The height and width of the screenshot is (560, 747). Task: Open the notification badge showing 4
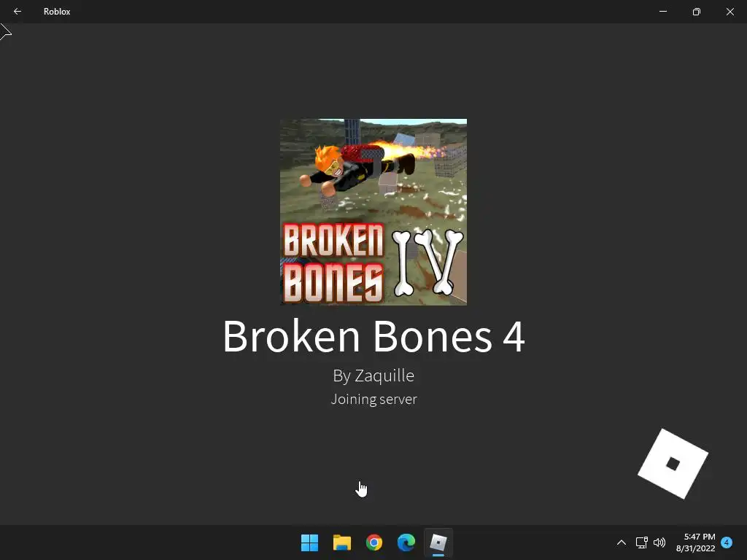click(x=727, y=542)
